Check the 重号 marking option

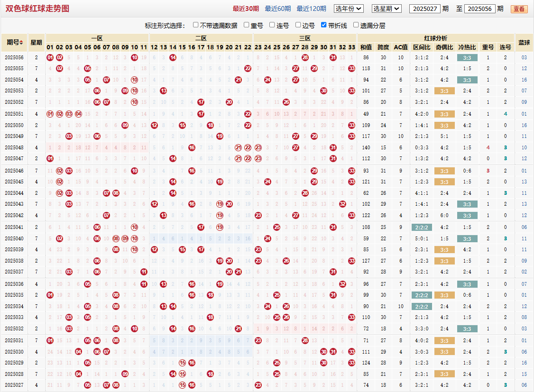(246, 25)
